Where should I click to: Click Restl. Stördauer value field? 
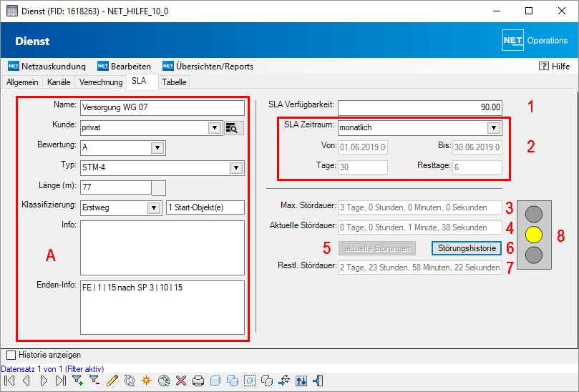click(420, 268)
